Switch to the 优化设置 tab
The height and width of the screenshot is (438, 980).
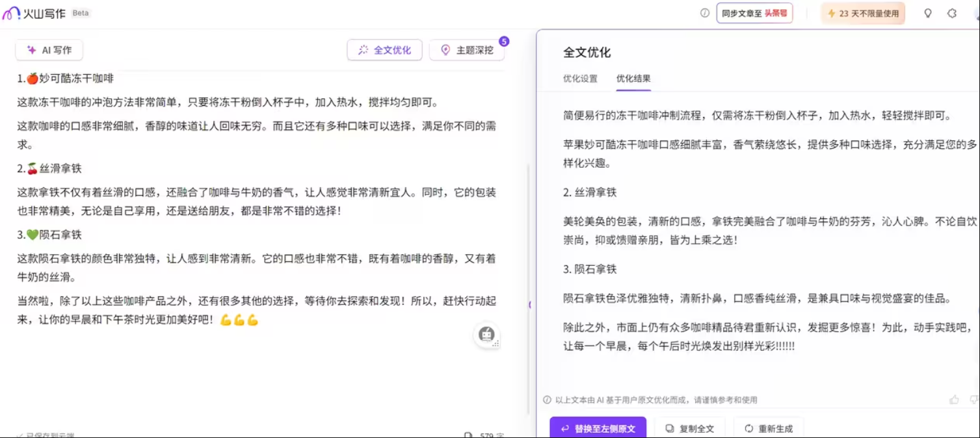(x=580, y=79)
